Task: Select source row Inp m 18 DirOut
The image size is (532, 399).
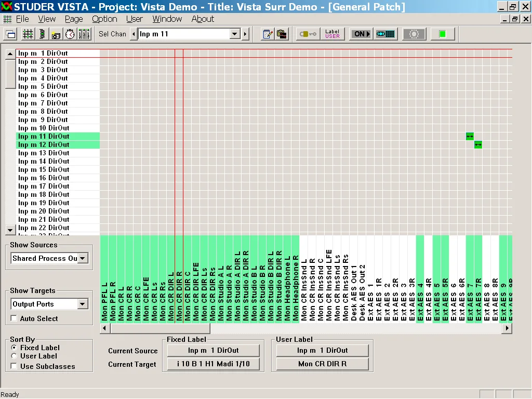Action: pyautogui.click(x=58, y=195)
